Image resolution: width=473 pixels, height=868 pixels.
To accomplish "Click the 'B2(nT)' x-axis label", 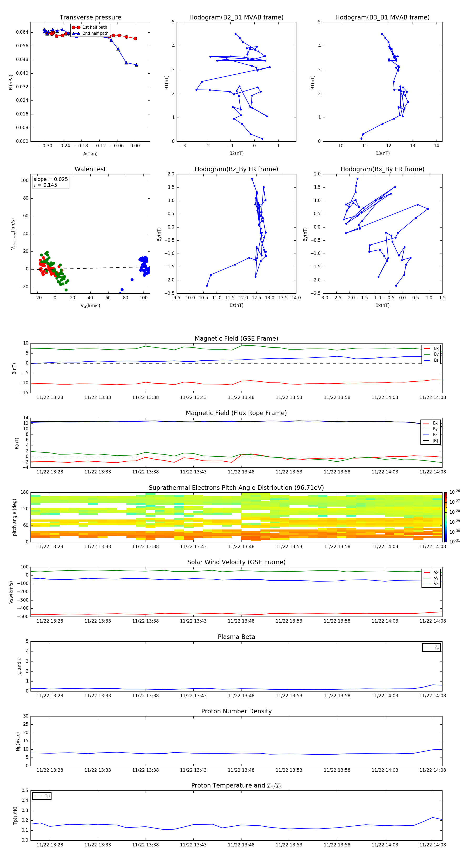I will click(x=236, y=154).
